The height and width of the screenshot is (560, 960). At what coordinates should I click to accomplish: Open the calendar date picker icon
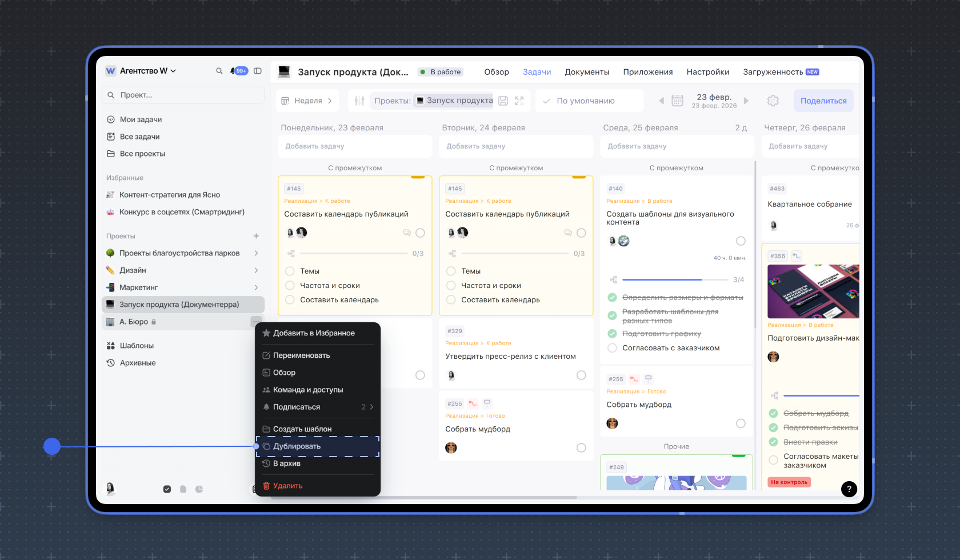[677, 101]
